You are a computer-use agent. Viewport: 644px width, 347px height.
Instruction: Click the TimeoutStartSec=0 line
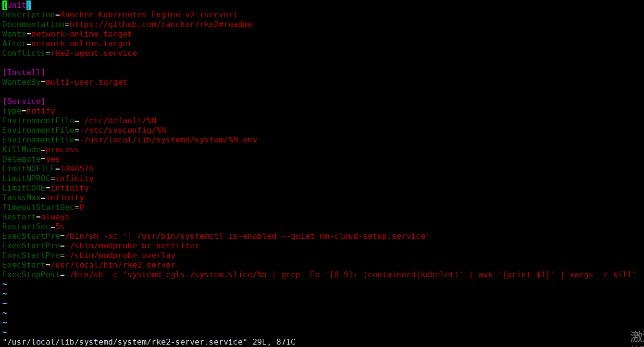pyautogui.click(x=43, y=207)
